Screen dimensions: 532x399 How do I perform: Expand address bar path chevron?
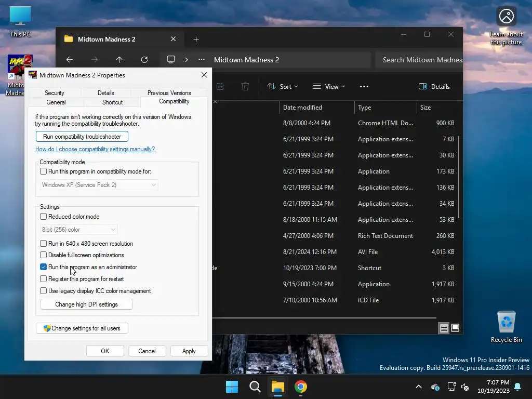(187, 60)
